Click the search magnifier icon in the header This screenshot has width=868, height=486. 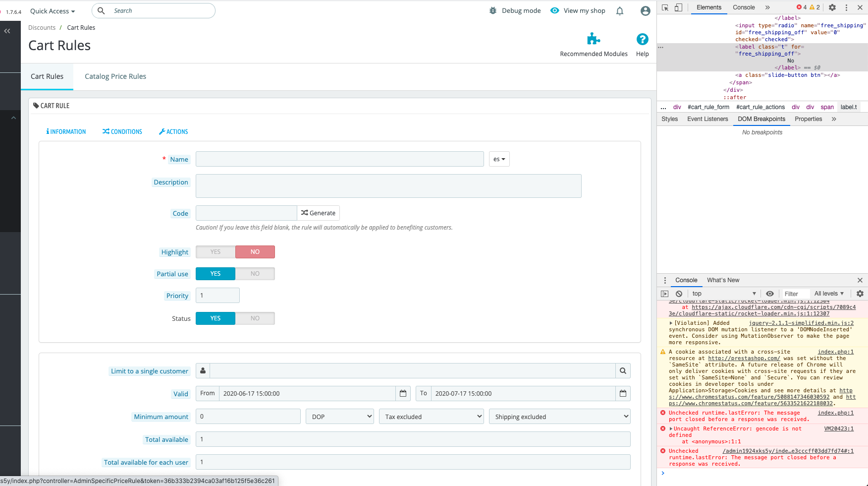(101, 10)
